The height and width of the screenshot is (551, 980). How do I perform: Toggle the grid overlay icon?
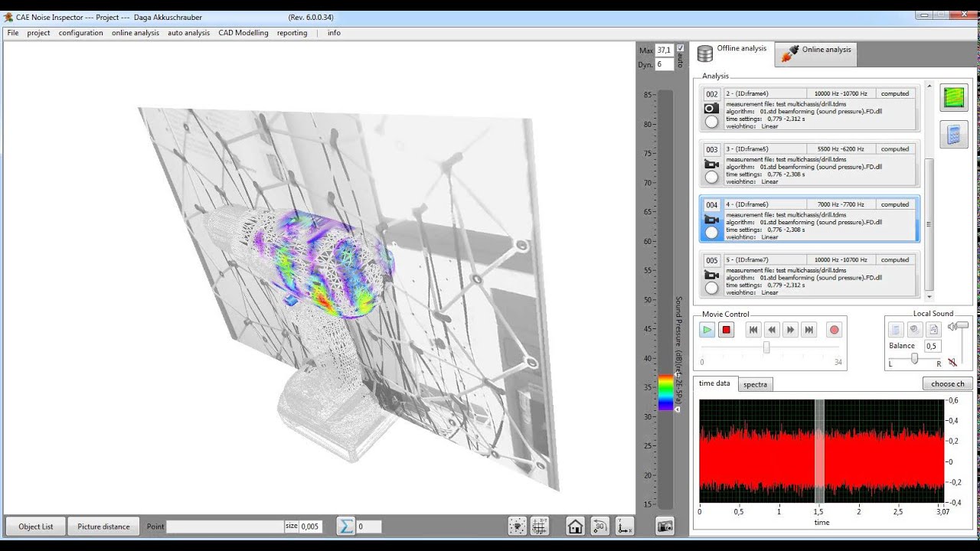click(x=540, y=526)
